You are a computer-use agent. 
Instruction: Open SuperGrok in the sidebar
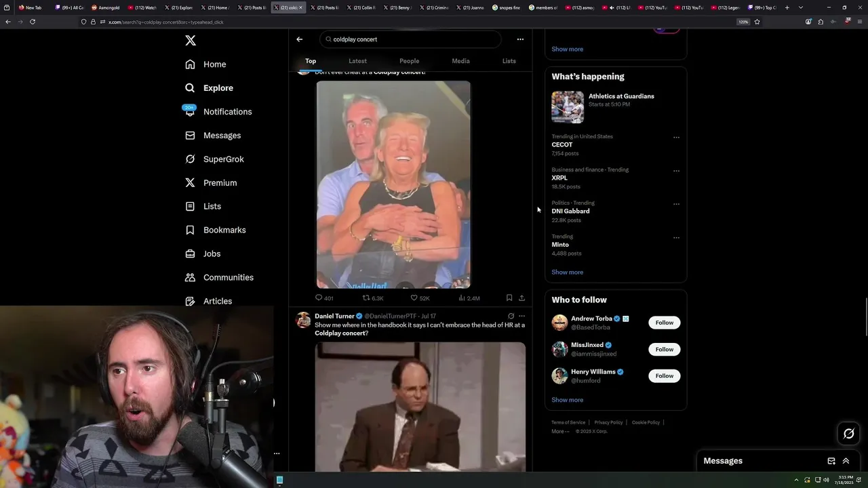tap(215, 159)
